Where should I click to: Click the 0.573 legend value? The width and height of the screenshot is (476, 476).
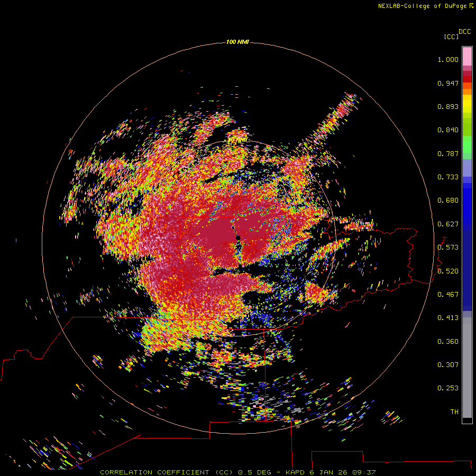(x=448, y=248)
